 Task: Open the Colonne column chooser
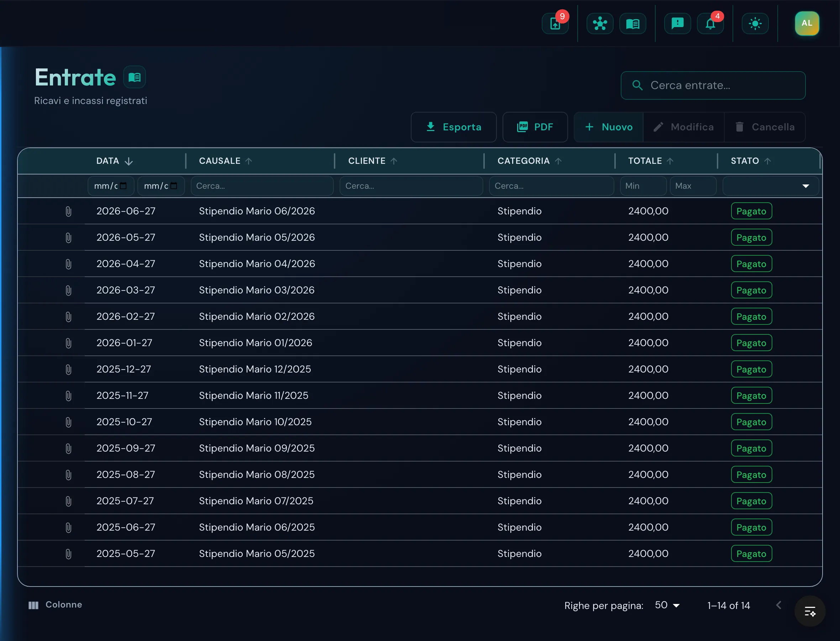(x=55, y=605)
